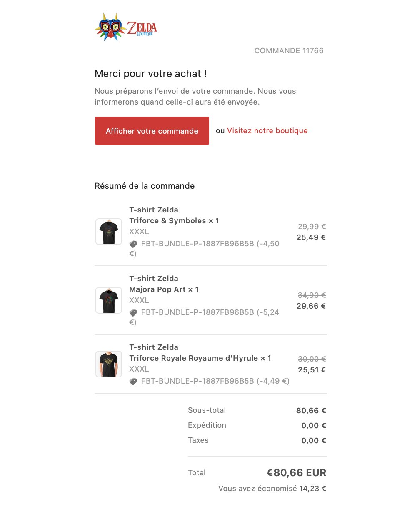This screenshot has height=509, width=420.
Task: Click the Vous avez économisé 14,23 € text
Action: tap(272, 489)
